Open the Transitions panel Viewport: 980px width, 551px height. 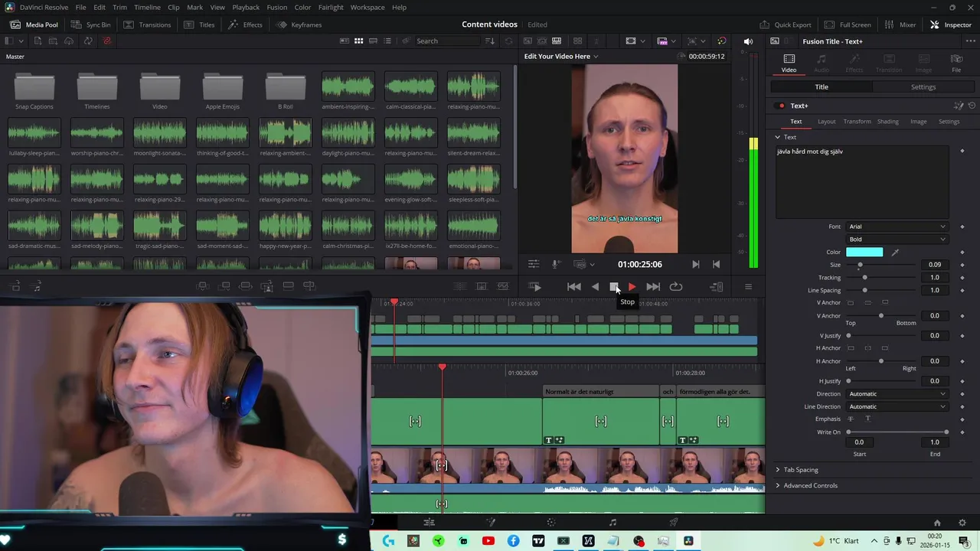point(147,24)
